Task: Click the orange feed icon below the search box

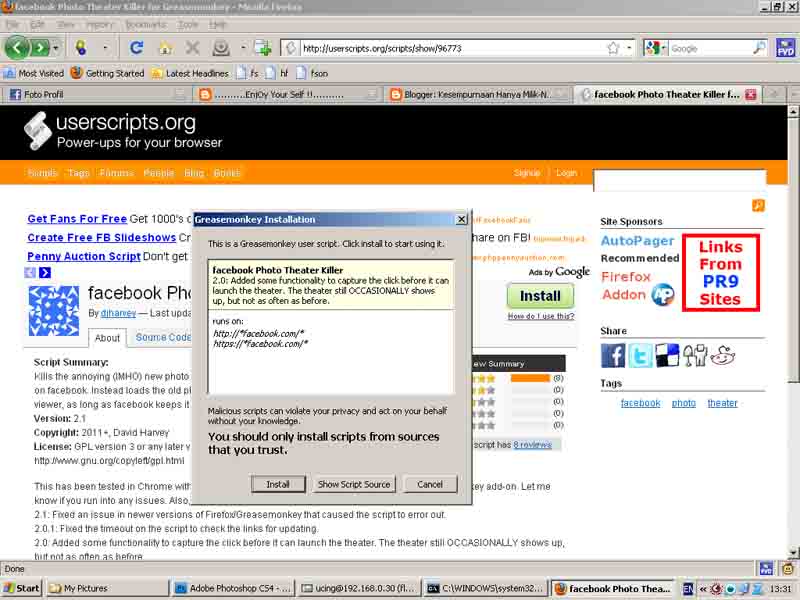Action: (x=758, y=205)
